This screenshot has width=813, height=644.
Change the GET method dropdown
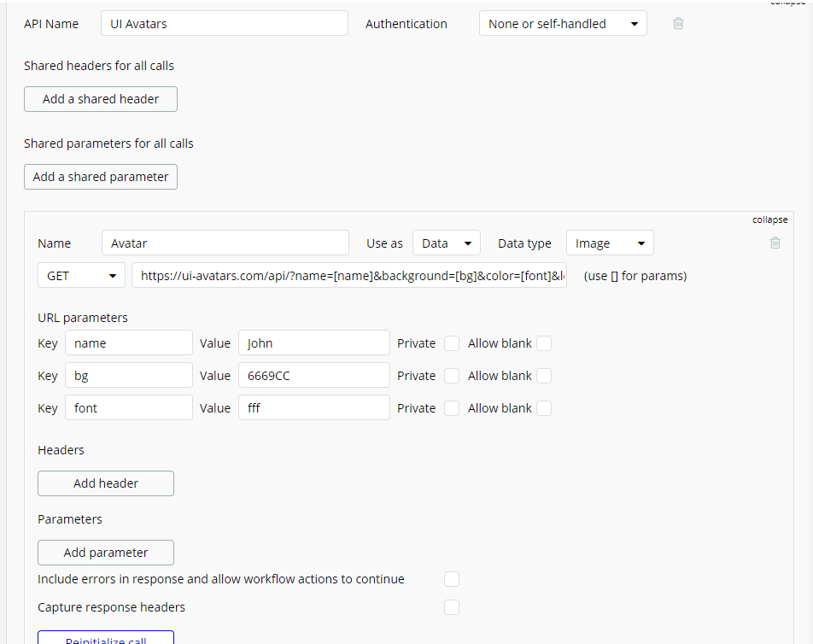(x=81, y=276)
